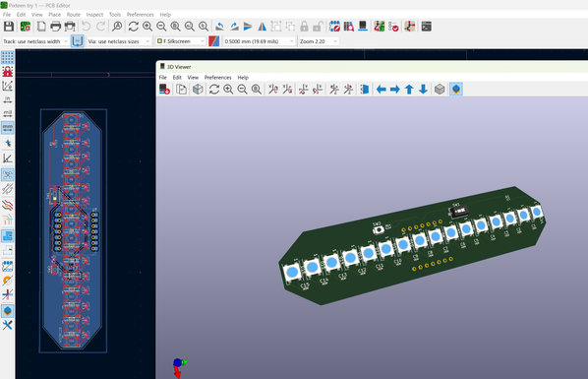Viewport: 588px width, 379px height.
Task: Open the 3D viewer from PCB Editor toolbar
Action: tap(363, 27)
